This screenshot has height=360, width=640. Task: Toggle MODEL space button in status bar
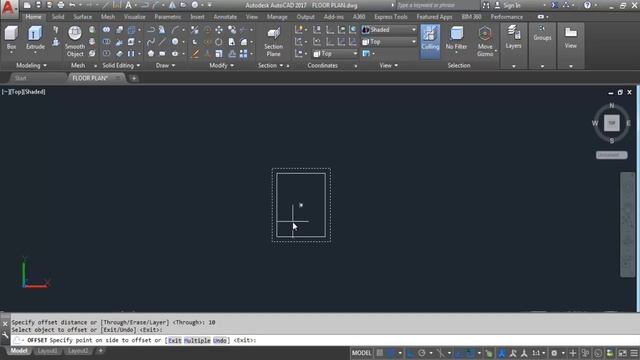tap(361, 353)
